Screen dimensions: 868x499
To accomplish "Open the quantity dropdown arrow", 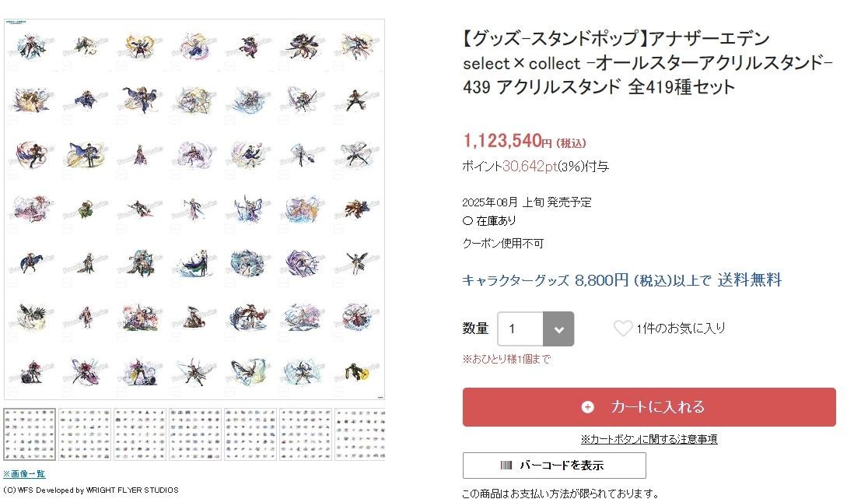I will [558, 329].
